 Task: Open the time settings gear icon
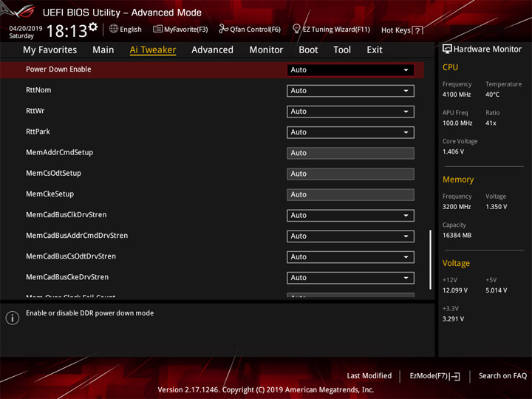tap(93, 27)
